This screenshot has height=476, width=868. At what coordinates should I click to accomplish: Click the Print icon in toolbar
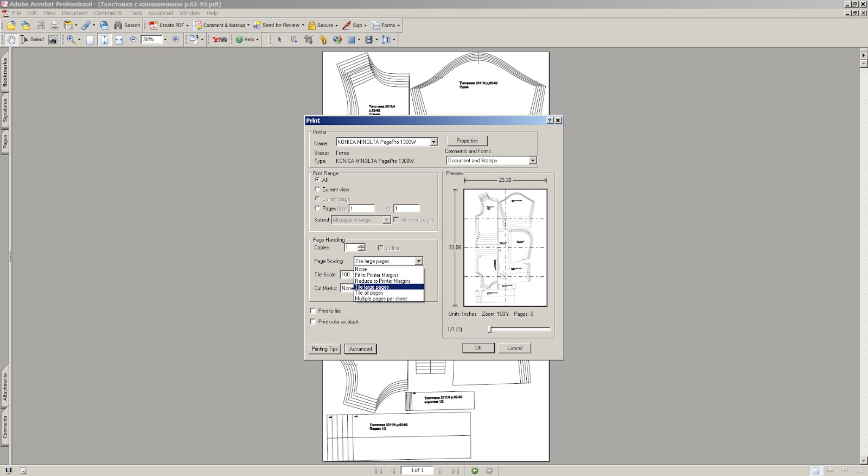(x=54, y=26)
